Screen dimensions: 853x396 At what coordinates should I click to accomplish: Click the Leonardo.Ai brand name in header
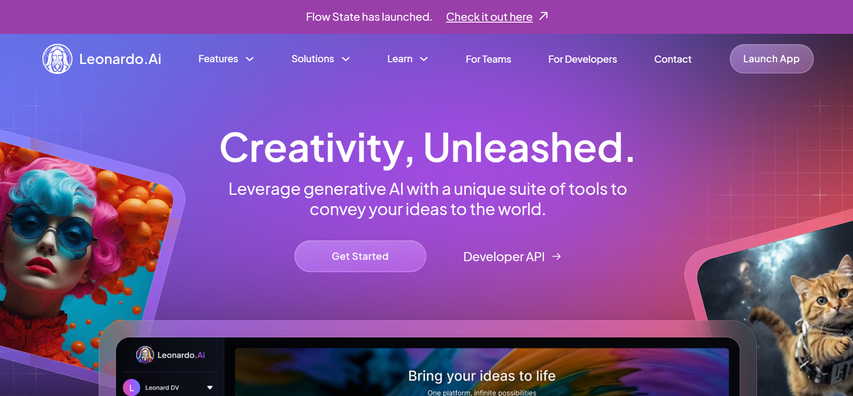click(x=120, y=59)
